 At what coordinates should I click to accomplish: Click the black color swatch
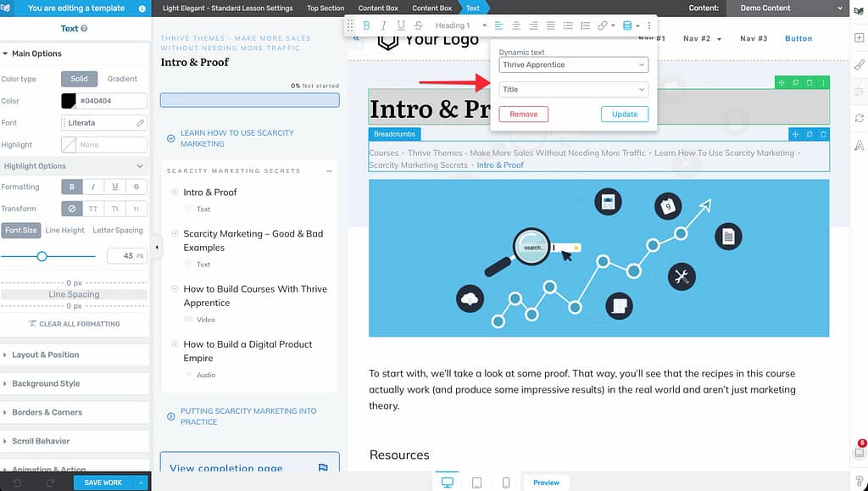point(69,101)
